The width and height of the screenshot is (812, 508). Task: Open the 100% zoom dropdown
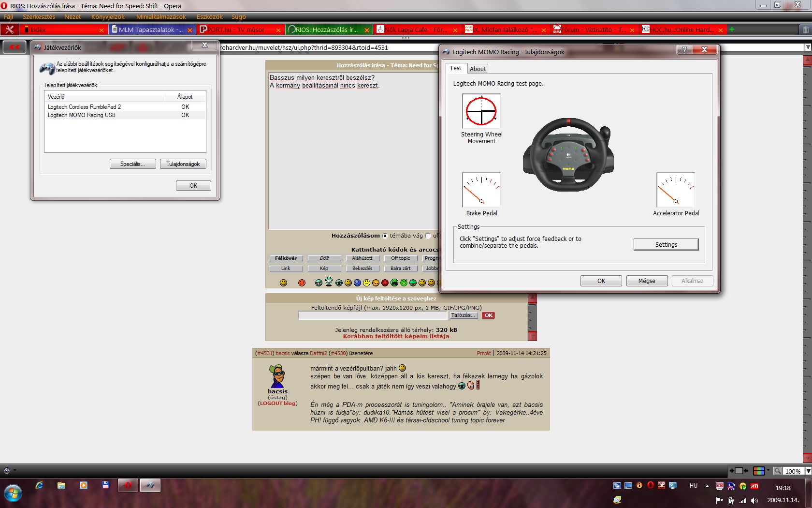click(x=808, y=471)
